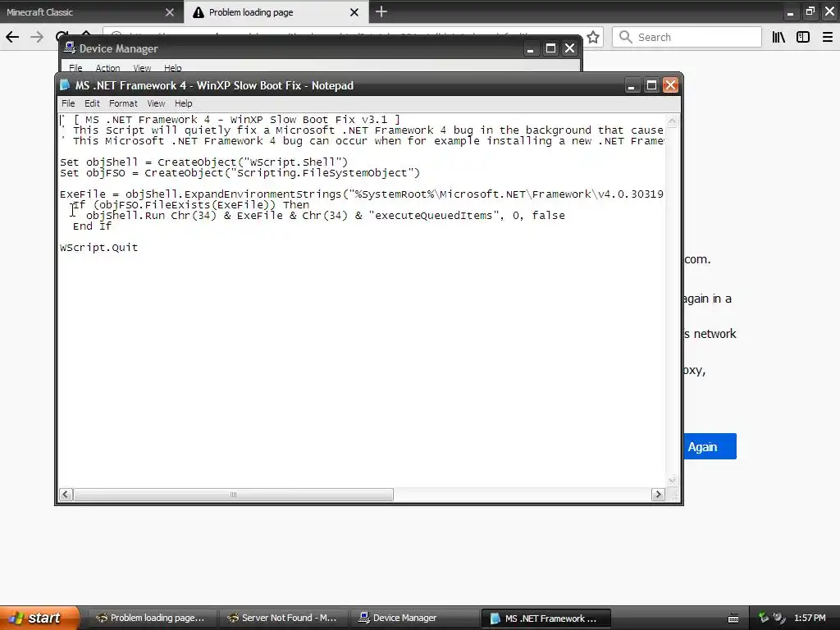Click the End If line

pyautogui.click(x=92, y=226)
